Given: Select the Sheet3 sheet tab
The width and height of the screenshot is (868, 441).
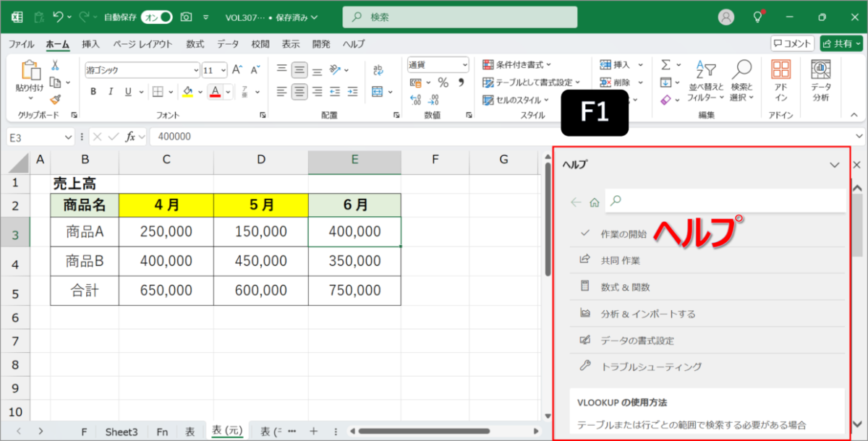Looking at the screenshot, I should point(121,431).
